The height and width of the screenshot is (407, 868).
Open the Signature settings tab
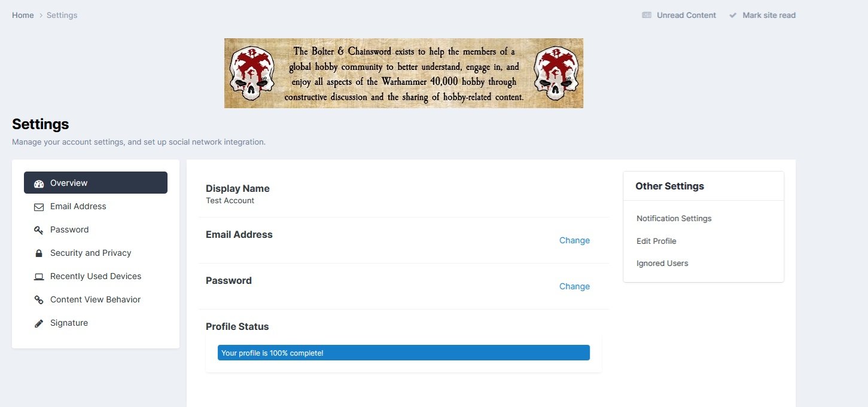[69, 323]
